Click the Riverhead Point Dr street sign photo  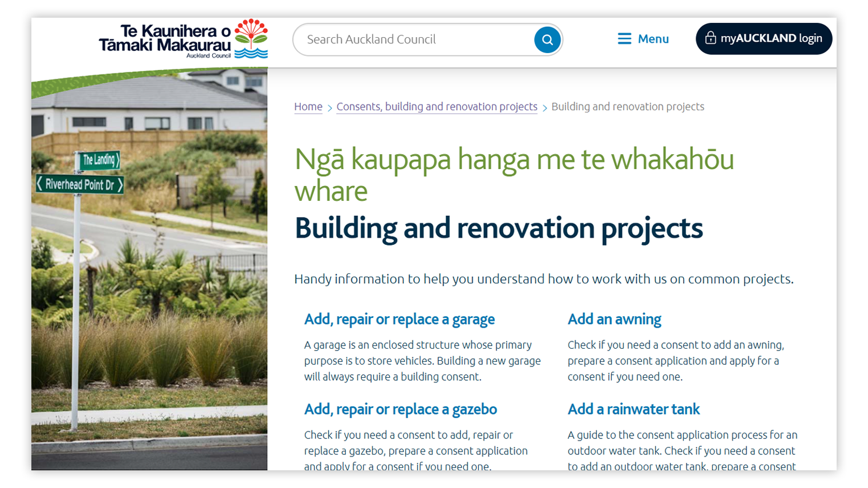point(80,184)
